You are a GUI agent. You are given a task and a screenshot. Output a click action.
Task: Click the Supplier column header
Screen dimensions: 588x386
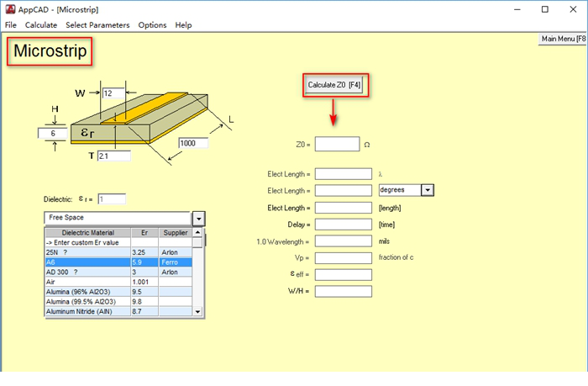(x=176, y=233)
